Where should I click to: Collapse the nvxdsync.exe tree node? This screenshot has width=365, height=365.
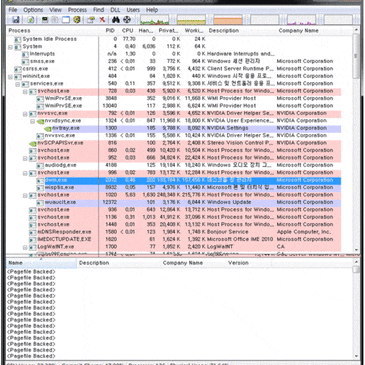pyautogui.click(x=32, y=121)
